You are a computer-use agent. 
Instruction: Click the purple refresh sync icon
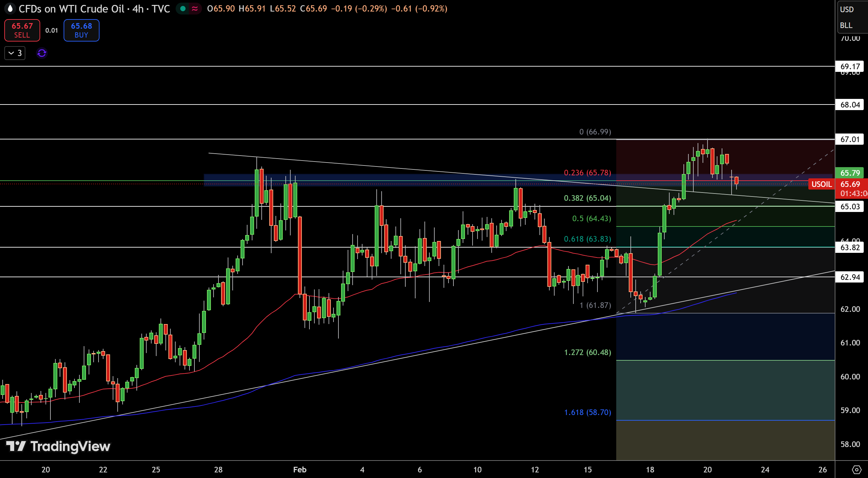coord(42,53)
